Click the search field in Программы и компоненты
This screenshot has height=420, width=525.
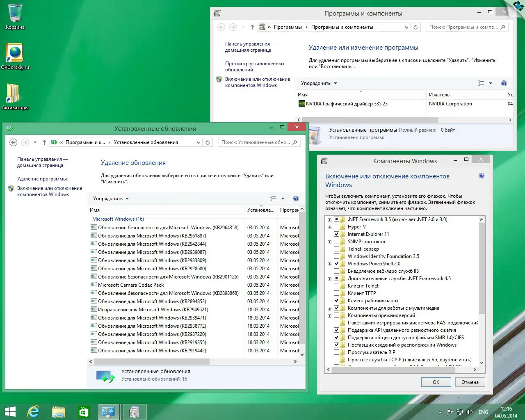click(463, 27)
